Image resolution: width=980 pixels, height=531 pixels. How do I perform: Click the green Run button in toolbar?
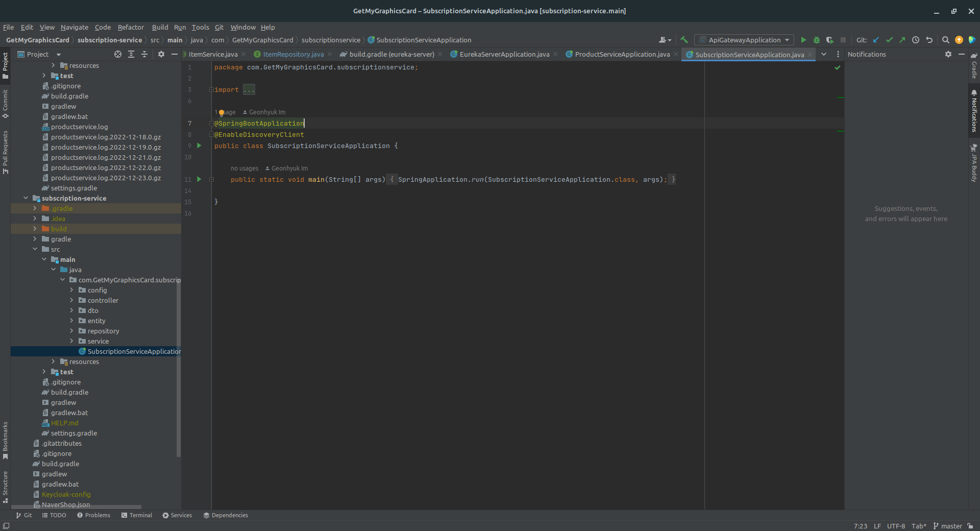[803, 40]
